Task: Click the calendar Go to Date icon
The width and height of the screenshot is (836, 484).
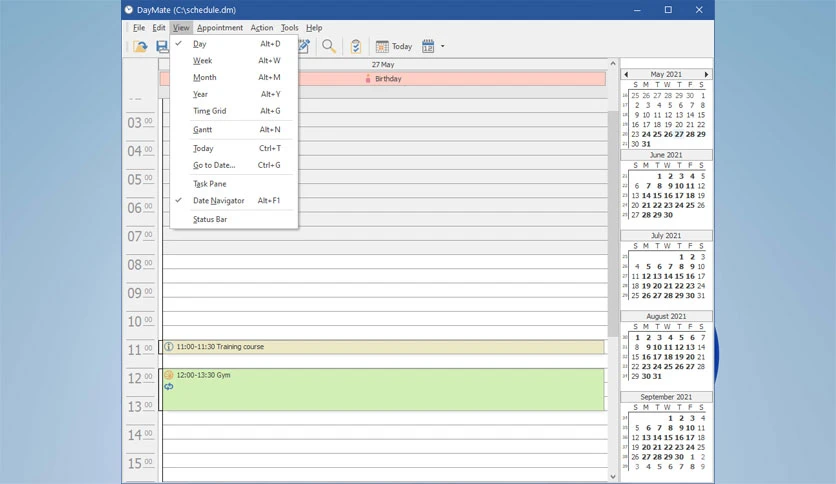Action: click(428, 46)
